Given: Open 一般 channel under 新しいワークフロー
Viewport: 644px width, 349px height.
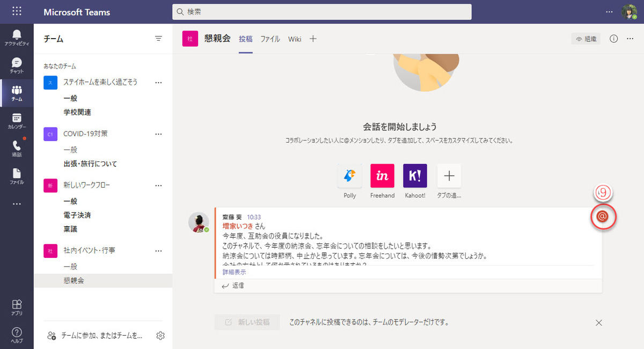Looking at the screenshot, I should click(x=70, y=201).
